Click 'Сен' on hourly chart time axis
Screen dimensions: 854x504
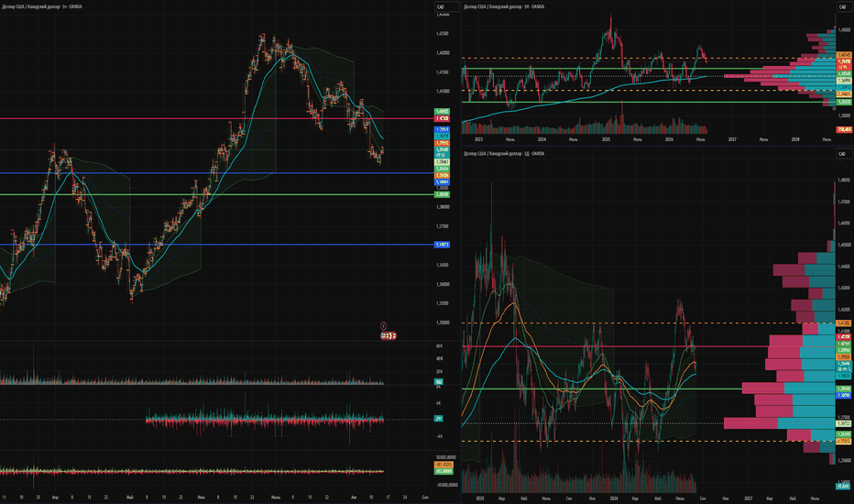425,497
